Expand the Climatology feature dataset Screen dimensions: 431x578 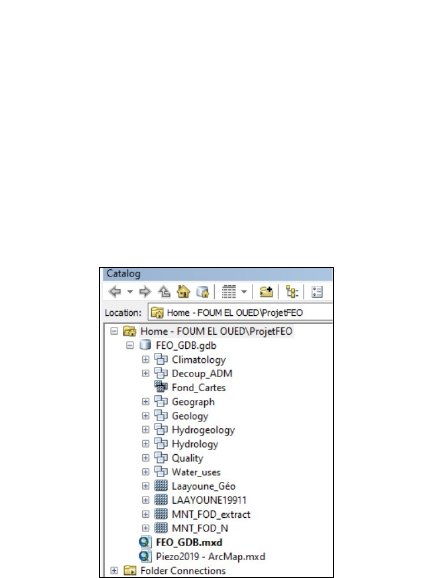[146, 359]
